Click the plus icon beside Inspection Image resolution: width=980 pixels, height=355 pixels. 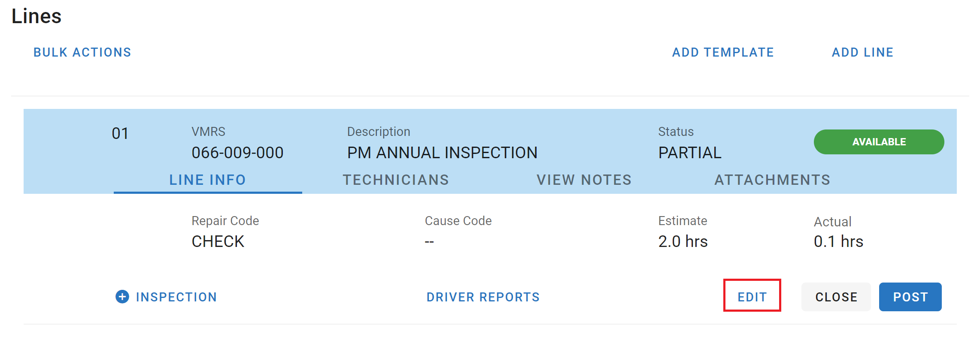[122, 297]
